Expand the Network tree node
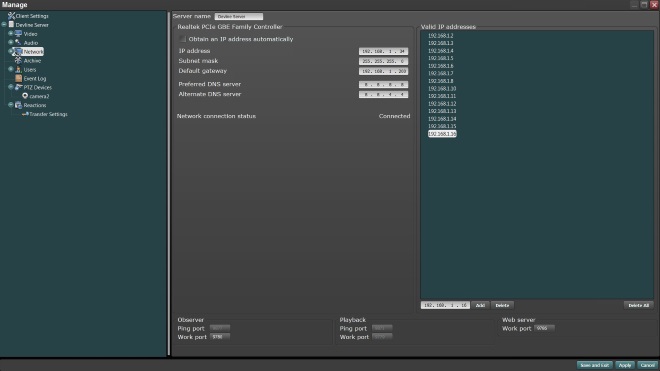The height and width of the screenshot is (371, 660). point(11,51)
